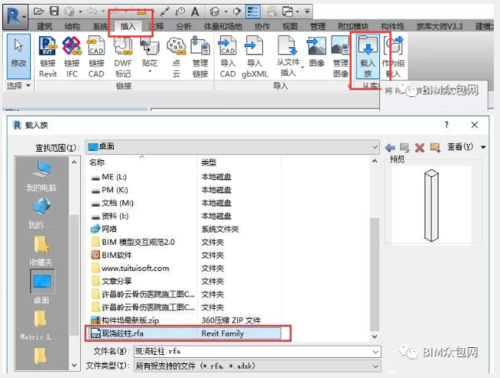Select the Modify arrow tool
This screenshot has width=500, height=378.
point(18,56)
